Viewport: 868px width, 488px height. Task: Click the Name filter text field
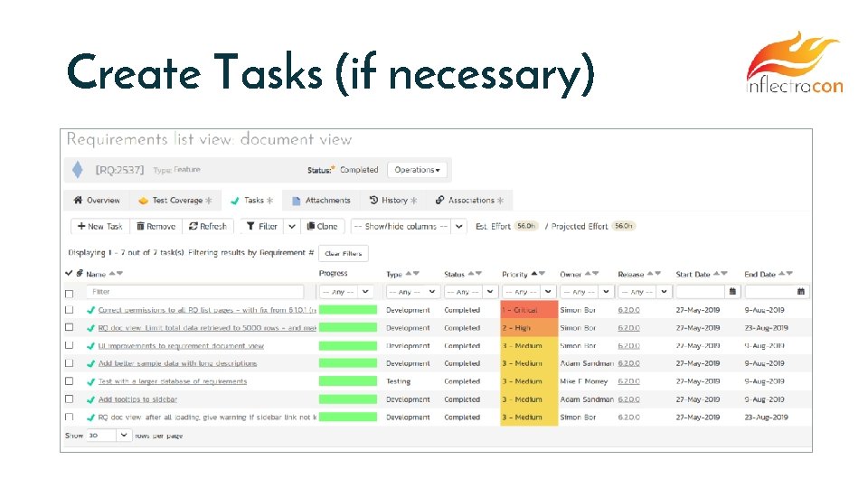[x=195, y=292]
